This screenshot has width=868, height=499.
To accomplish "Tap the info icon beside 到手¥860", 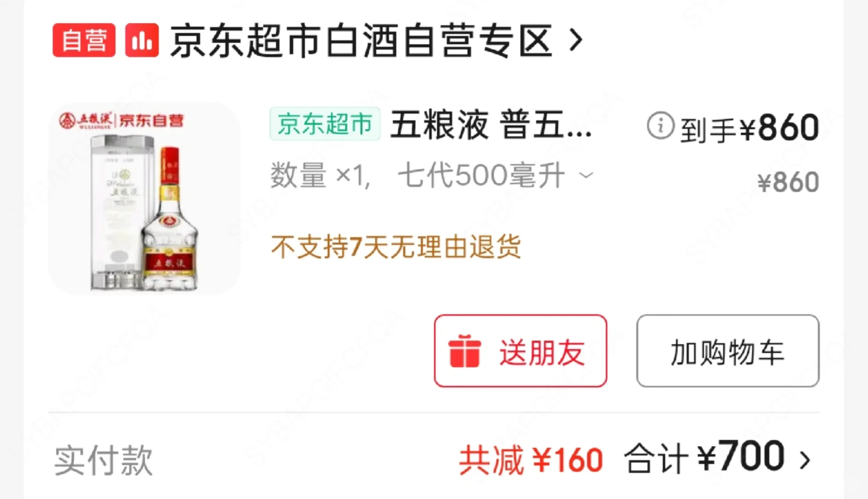I will pos(660,125).
